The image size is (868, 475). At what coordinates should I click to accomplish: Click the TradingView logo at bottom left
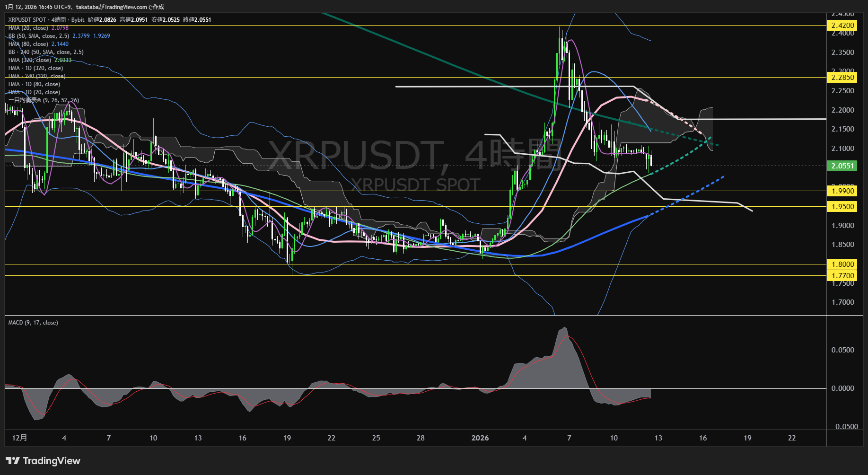click(x=43, y=461)
